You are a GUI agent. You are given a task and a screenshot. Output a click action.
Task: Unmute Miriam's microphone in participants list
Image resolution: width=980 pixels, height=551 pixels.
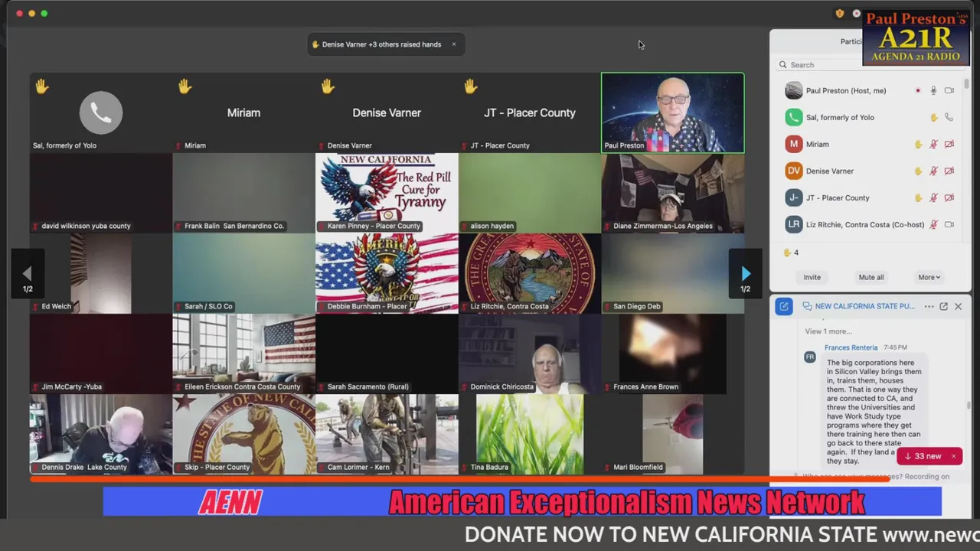pos(933,144)
